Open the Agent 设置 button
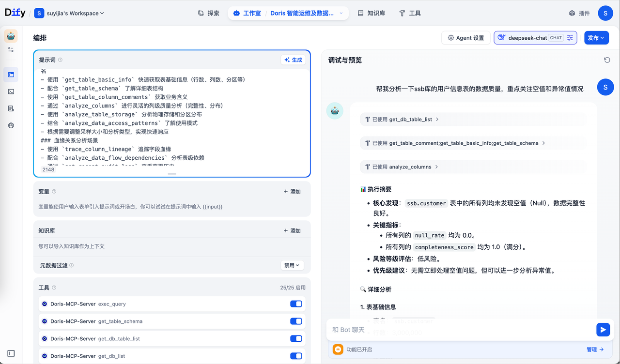 (x=465, y=37)
